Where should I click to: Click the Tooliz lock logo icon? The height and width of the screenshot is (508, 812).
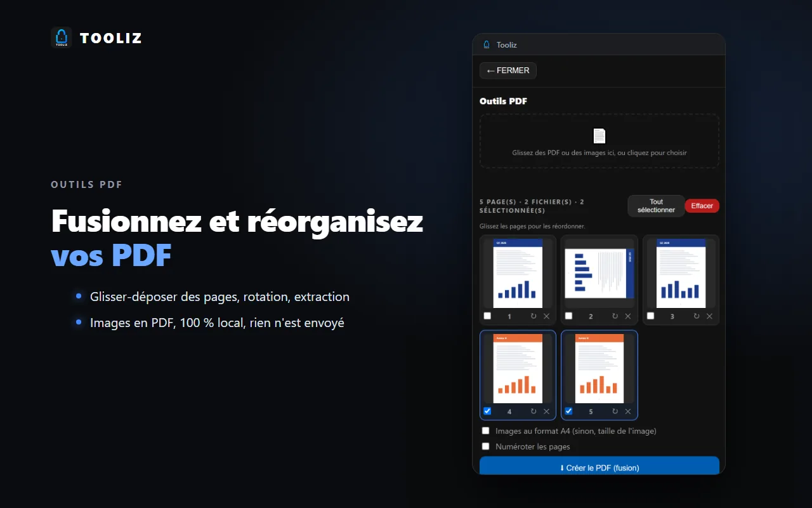(62, 38)
